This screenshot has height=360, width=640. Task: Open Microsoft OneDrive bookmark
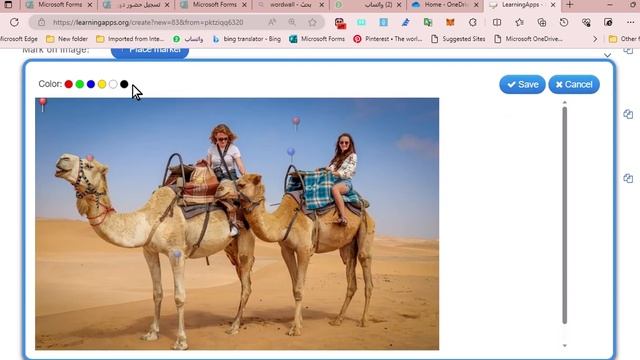[x=528, y=39]
